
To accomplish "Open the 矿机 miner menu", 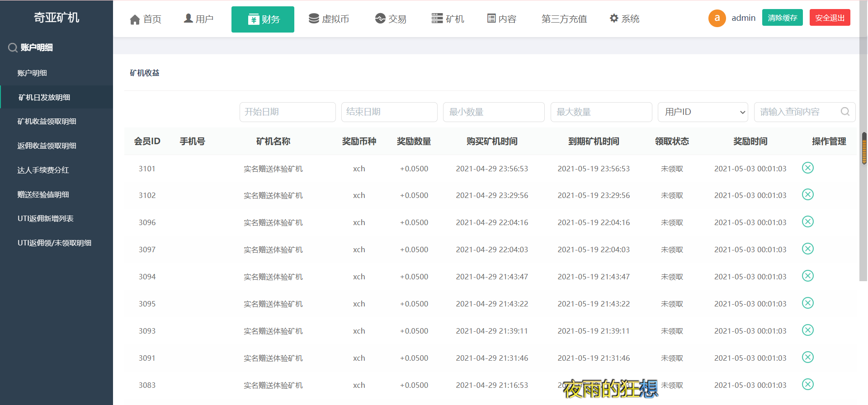I will coord(448,19).
